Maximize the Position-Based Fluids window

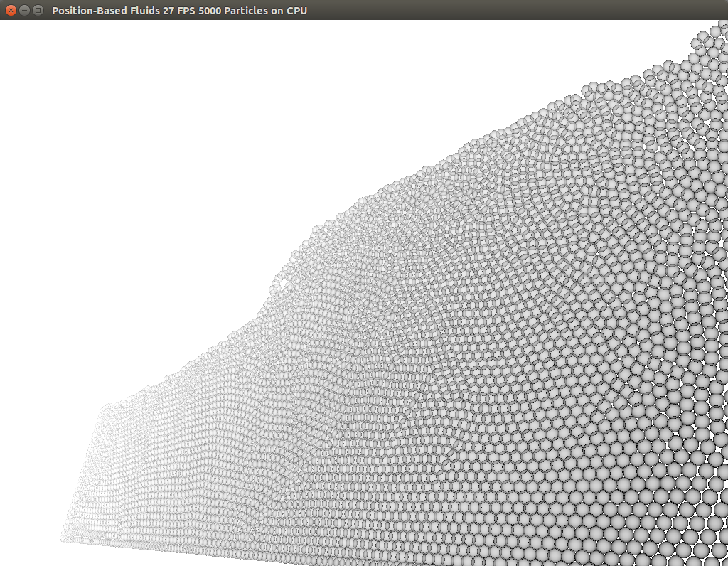tap(38, 10)
